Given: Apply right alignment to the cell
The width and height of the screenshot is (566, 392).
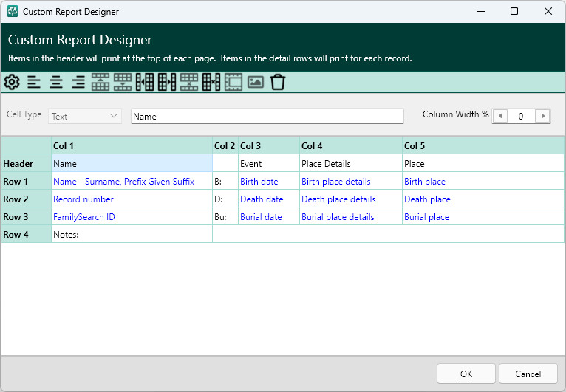Looking at the screenshot, I should coord(78,82).
